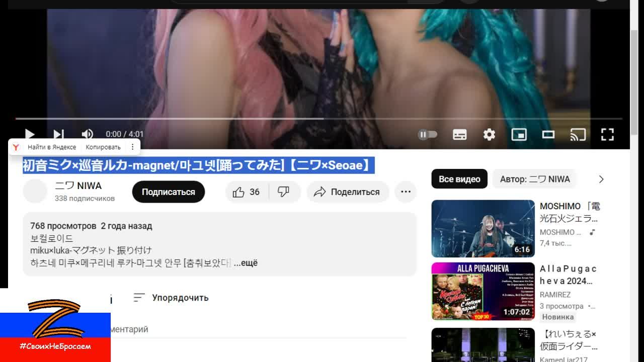Click the video progress bar

[319, 119]
